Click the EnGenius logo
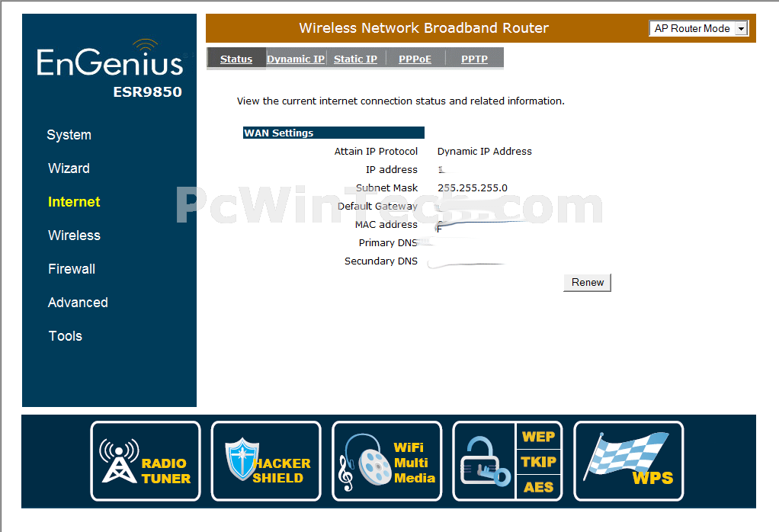 110,59
